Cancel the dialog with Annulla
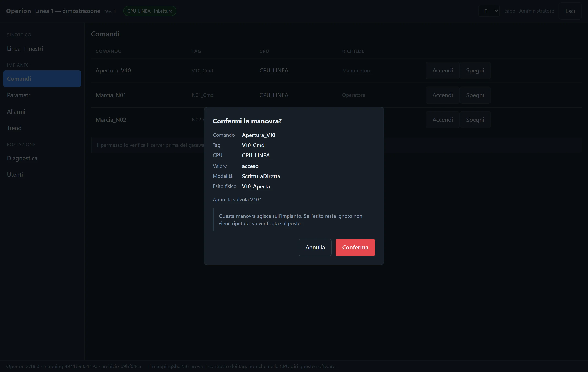The image size is (588, 372). (315, 247)
